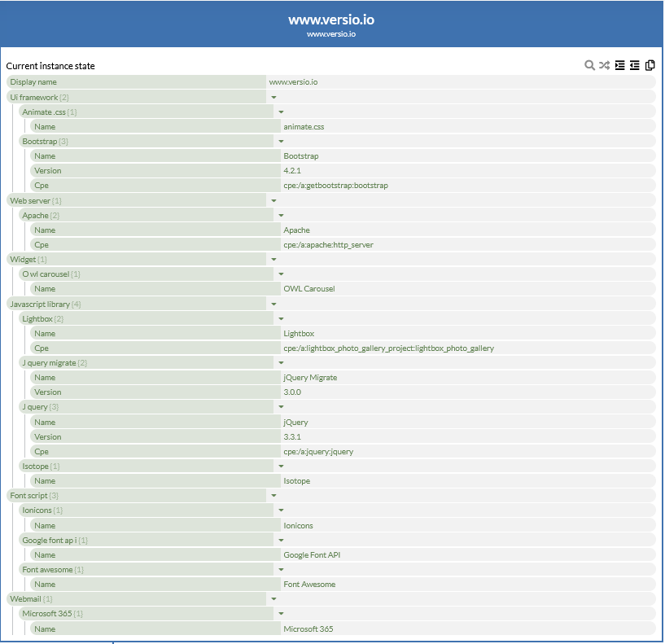This screenshot has width=665, height=644.
Task: Click jQuery version value 3.3.1
Action: (x=292, y=437)
